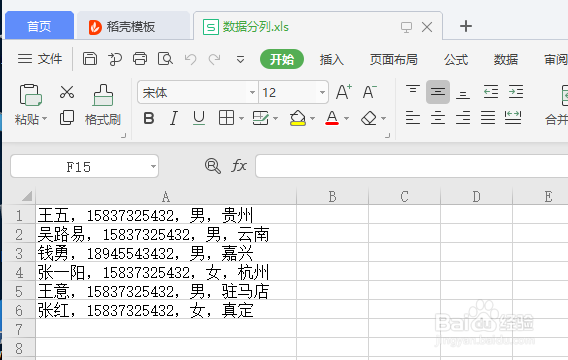Expand the table style dropdown arrow
The image size is (568, 360).
(275, 118)
